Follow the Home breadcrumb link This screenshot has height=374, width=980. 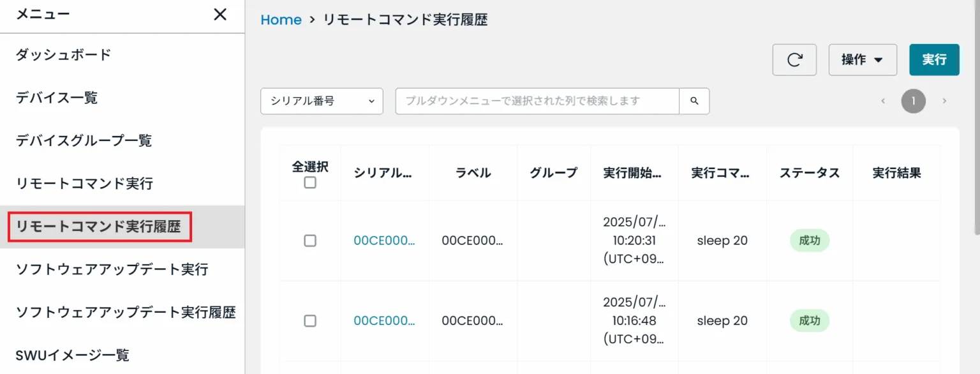281,19
